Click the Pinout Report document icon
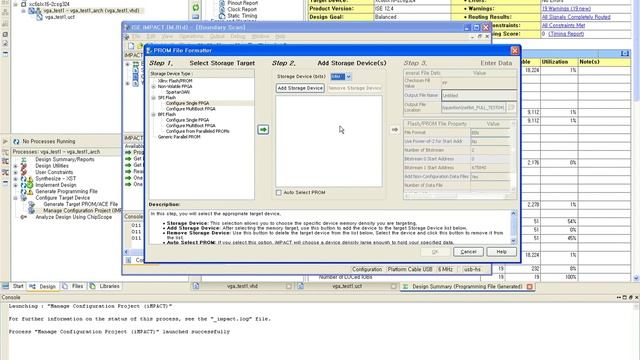 [222, 3]
